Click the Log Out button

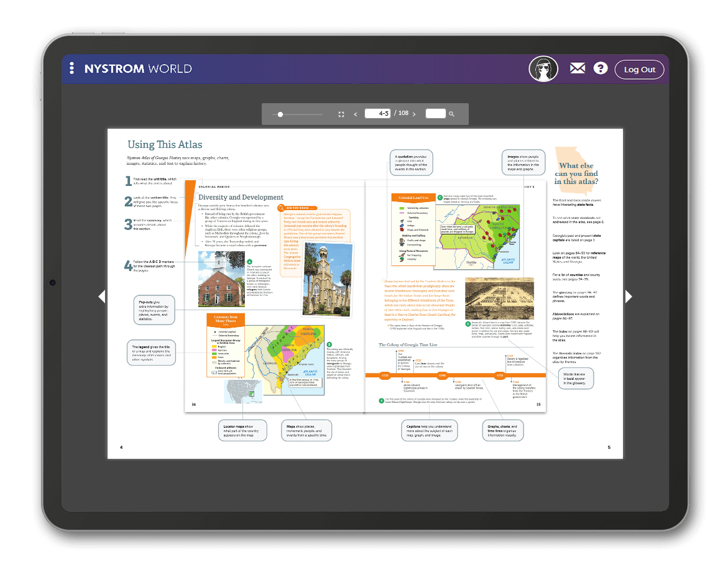point(639,69)
